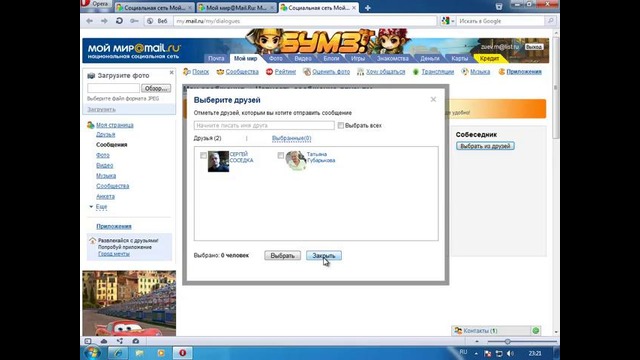Switch to the Мой мир@Mail.Ru browser tab
This screenshot has width=640, height=360.
tap(236, 8)
